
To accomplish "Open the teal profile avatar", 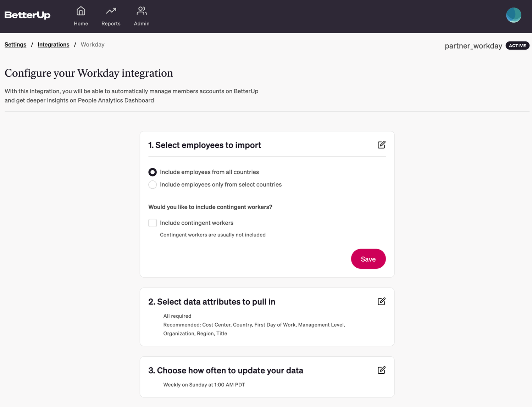I will coord(514,15).
